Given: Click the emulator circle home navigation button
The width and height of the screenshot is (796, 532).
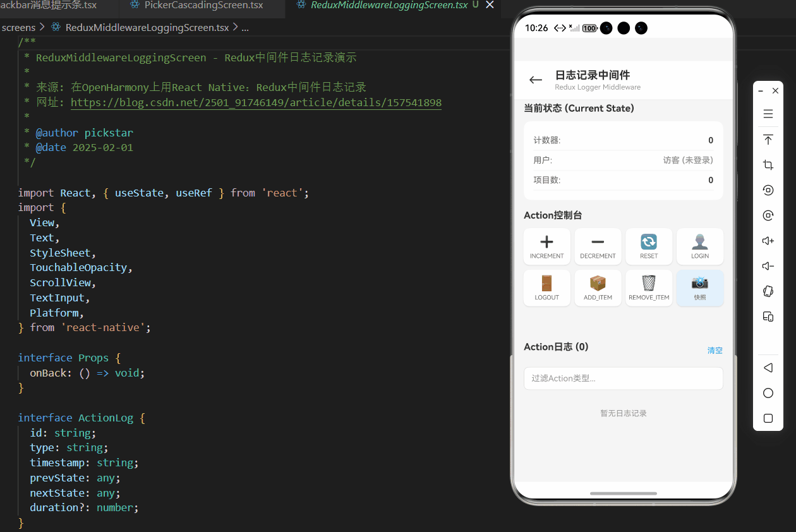Looking at the screenshot, I should tap(768, 393).
